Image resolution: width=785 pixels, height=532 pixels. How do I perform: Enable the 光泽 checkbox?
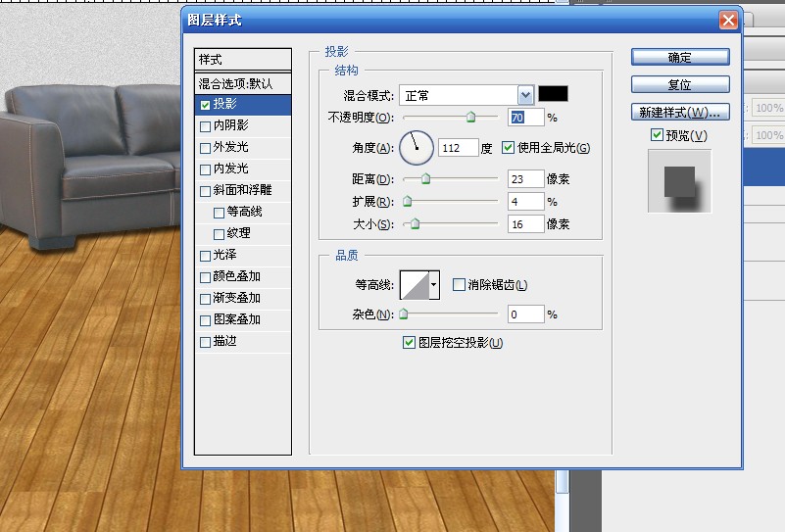coord(205,256)
